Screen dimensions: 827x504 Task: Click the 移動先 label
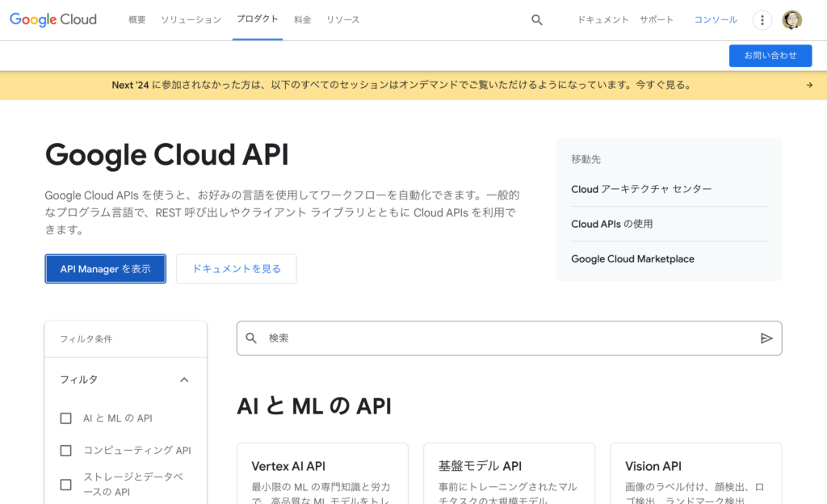click(x=586, y=159)
